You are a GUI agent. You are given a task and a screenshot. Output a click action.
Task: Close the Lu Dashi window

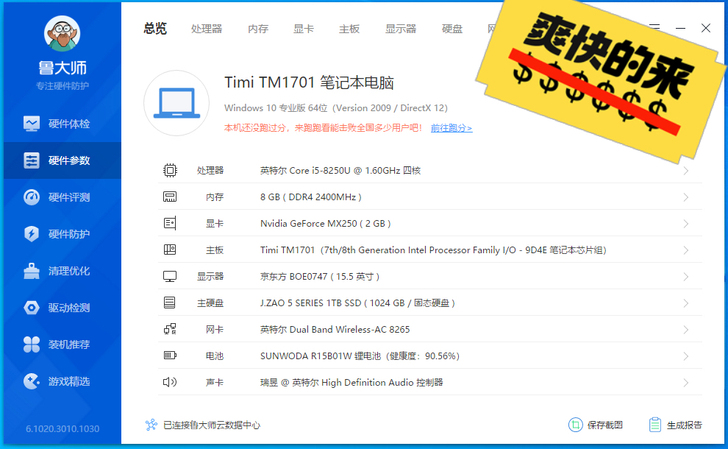point(706,28)
